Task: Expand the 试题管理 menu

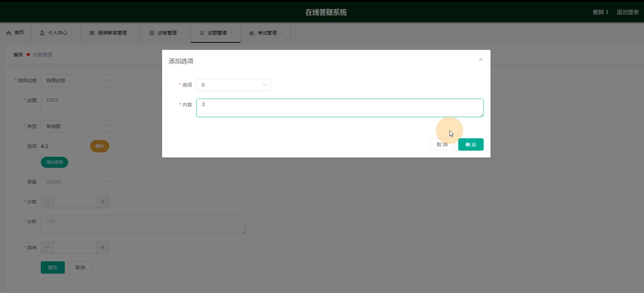Action: pos(215,32)
